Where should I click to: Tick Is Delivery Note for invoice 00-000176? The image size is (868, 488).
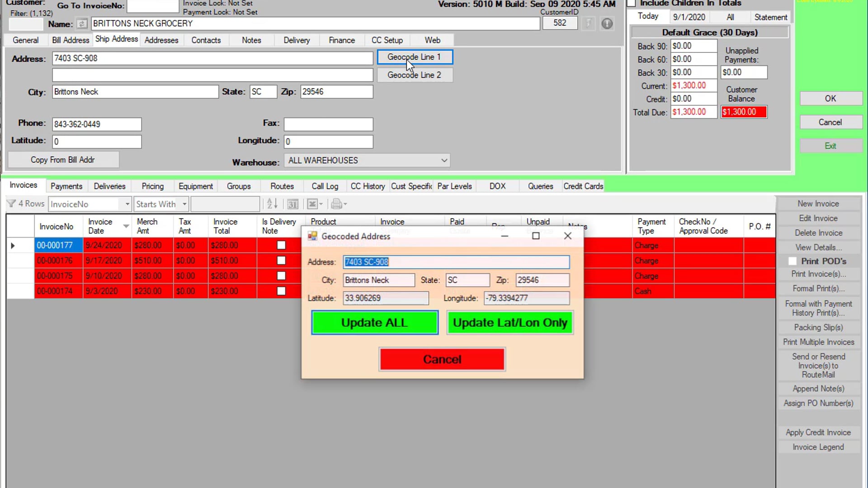[281, 261]
